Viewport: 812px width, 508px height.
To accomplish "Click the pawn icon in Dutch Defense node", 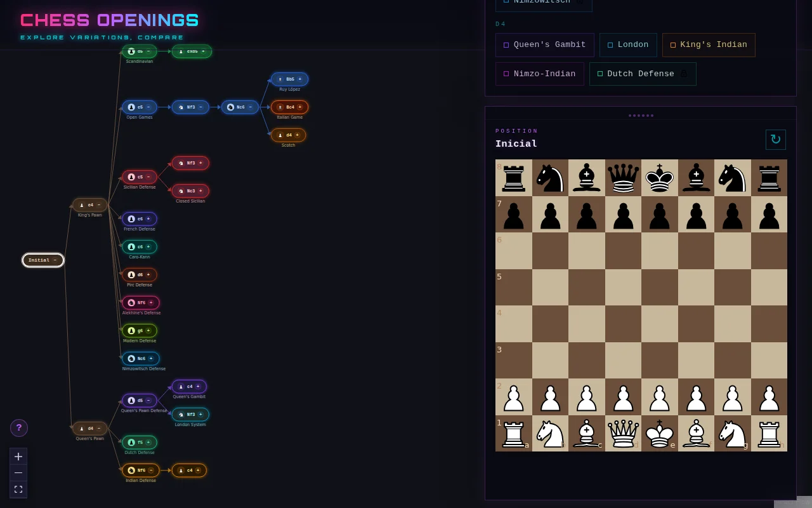I will [131, 443].
